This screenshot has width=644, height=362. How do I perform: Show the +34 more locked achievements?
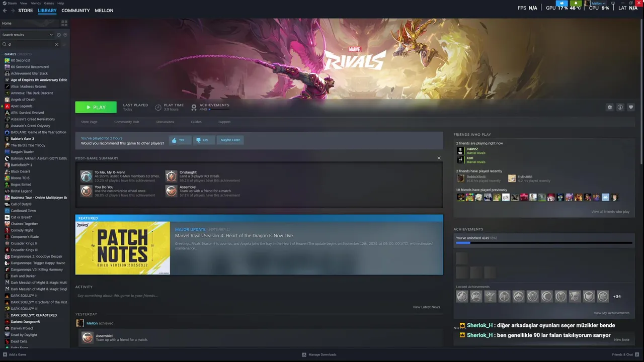(x=617, y=297)
